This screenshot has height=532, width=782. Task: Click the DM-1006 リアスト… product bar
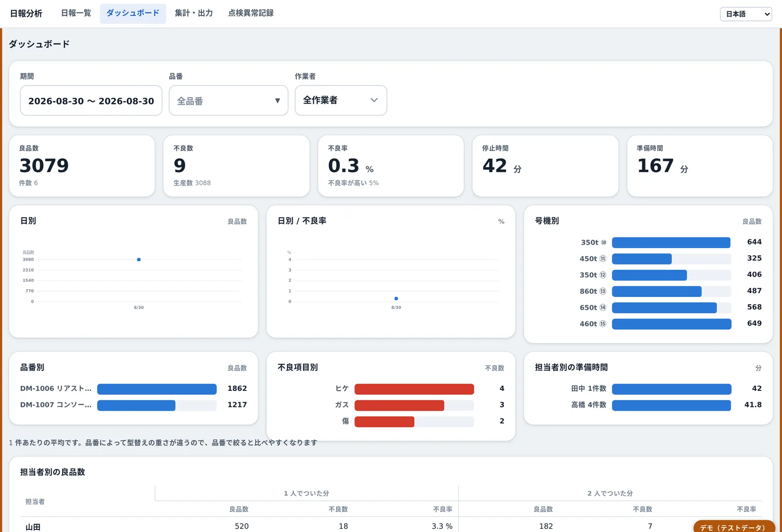click(x=157, y=389)
